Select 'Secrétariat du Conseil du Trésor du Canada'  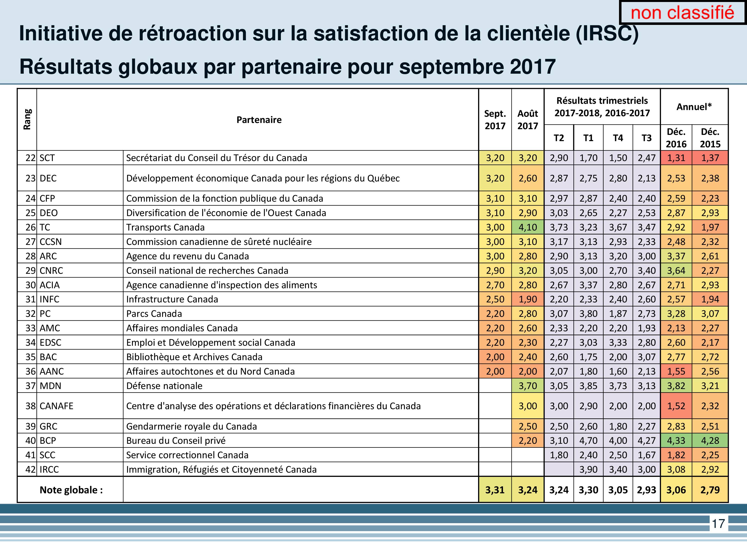click(217, 158)
